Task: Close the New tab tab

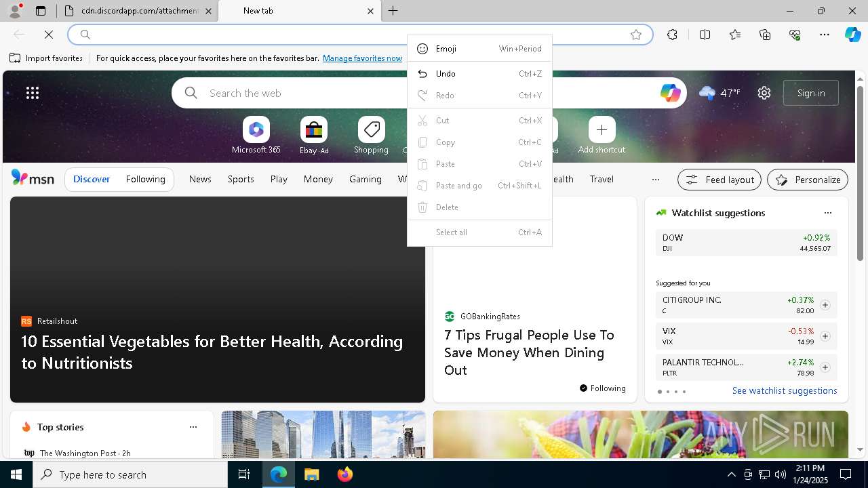Action: [x=370, y=11]
